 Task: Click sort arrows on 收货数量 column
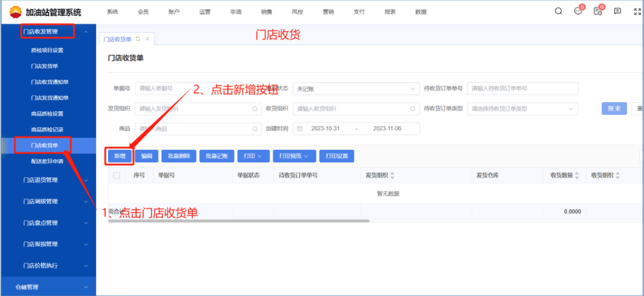tap(577, 175)
